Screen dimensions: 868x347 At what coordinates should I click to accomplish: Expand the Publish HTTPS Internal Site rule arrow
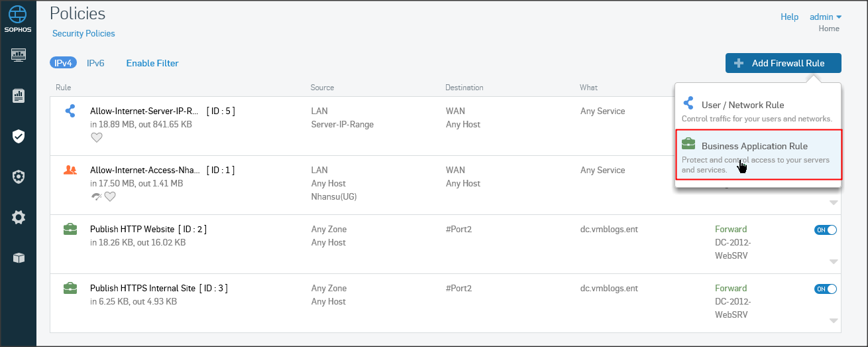click(x=834, y=320)
